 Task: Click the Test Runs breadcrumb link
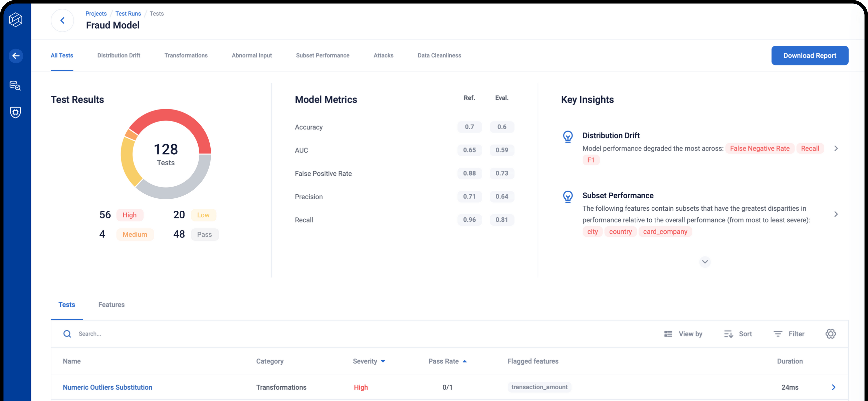click(128, 13)
